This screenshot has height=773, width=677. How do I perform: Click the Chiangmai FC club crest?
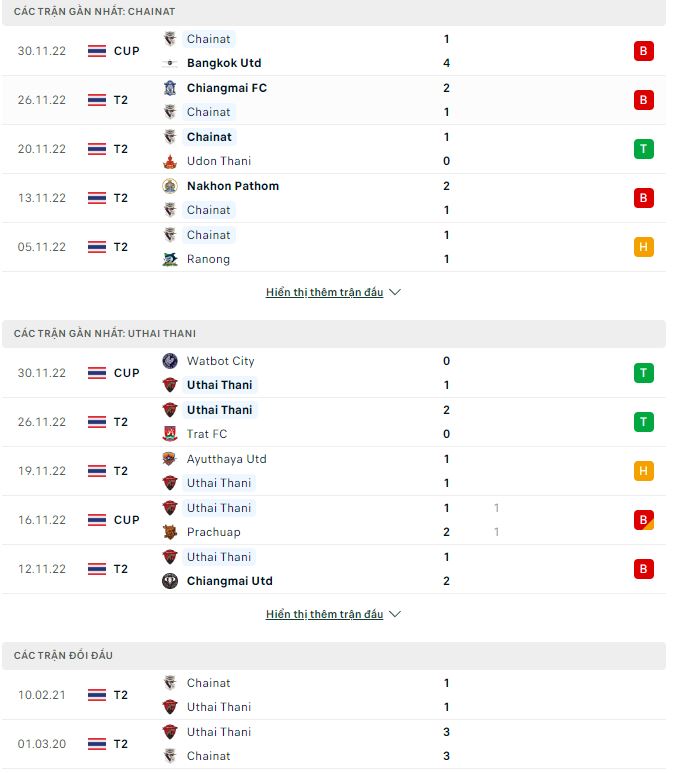click(x=169, y=88)
